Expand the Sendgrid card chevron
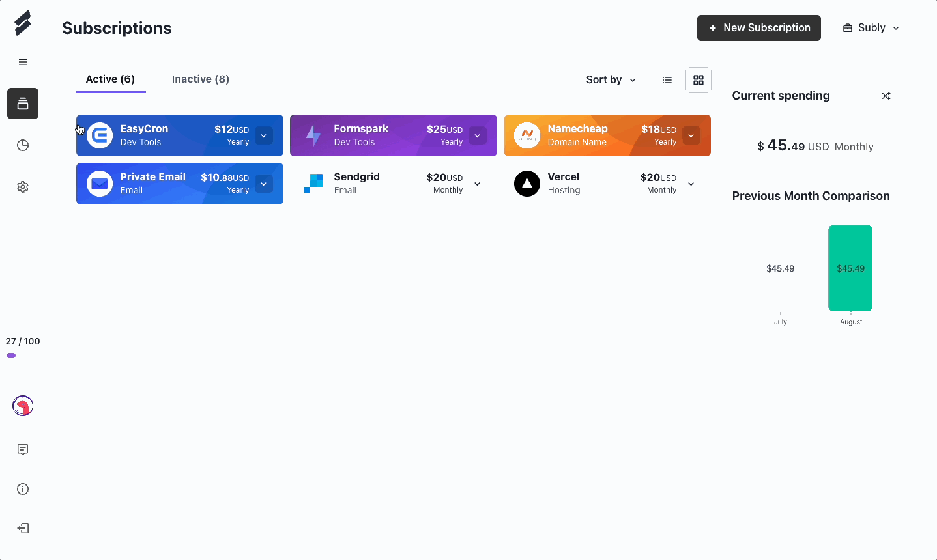This screenshot has height=560, width=937. [478, 184]
